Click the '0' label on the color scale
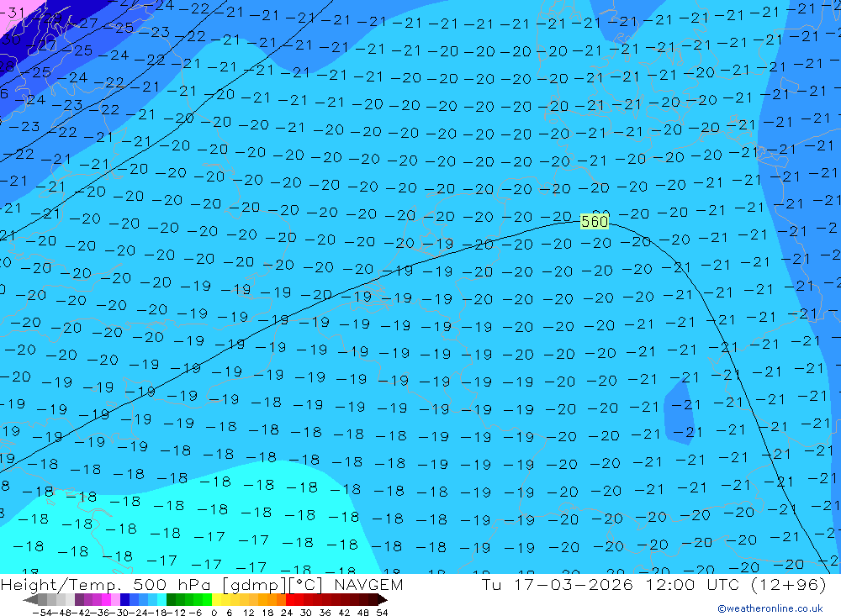This screenshot has width=841, height=616. coord(214,613)
